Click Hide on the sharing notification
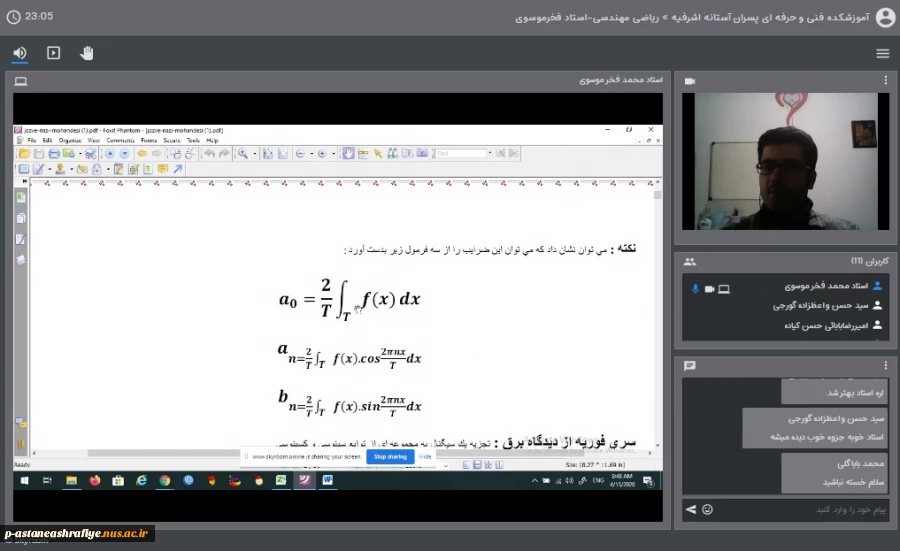 coord(425,457)
